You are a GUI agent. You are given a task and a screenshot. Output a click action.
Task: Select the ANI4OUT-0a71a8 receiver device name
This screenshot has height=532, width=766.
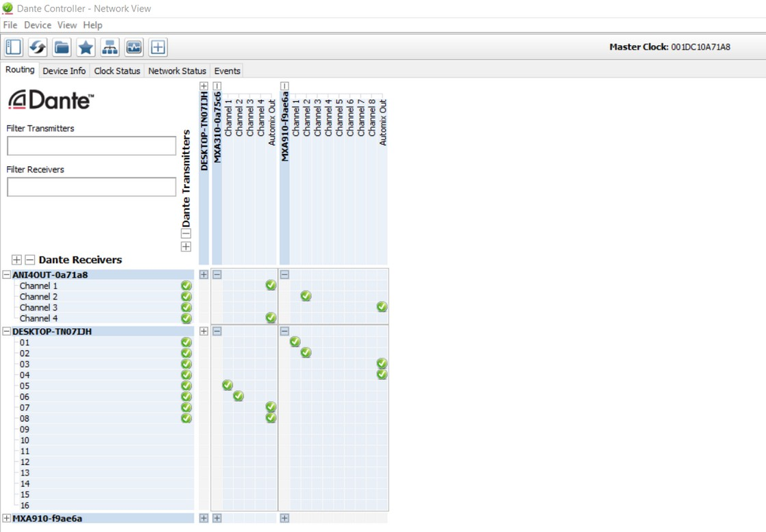51,275
